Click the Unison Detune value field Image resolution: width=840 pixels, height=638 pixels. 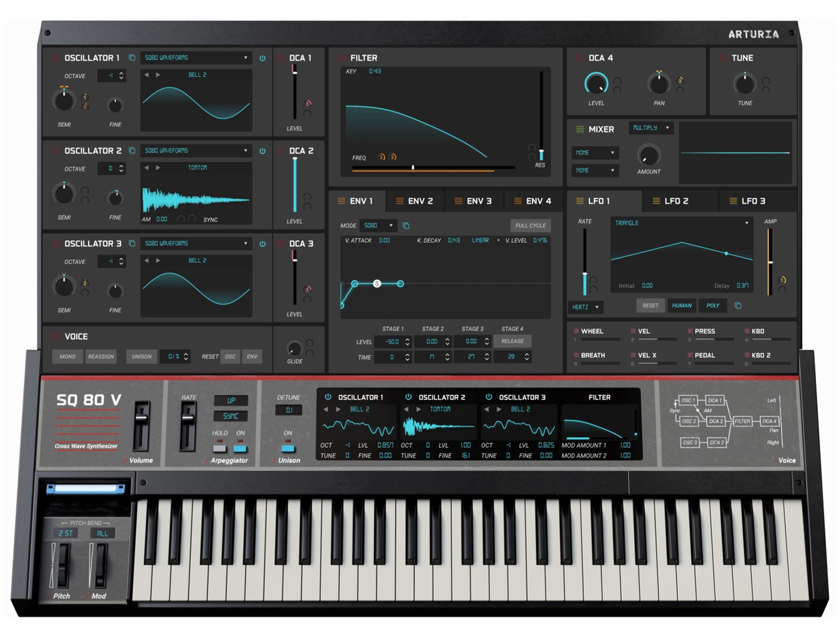(x=289, y=410)
